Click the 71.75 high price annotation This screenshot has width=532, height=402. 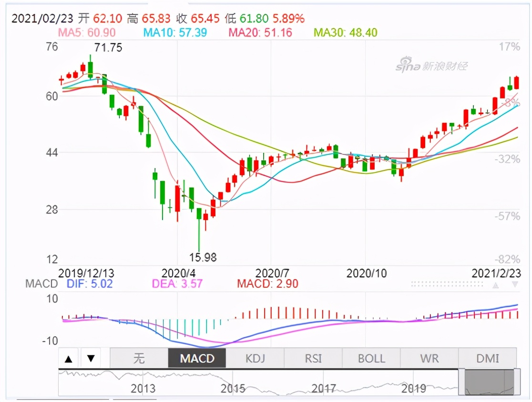(108, 48)
